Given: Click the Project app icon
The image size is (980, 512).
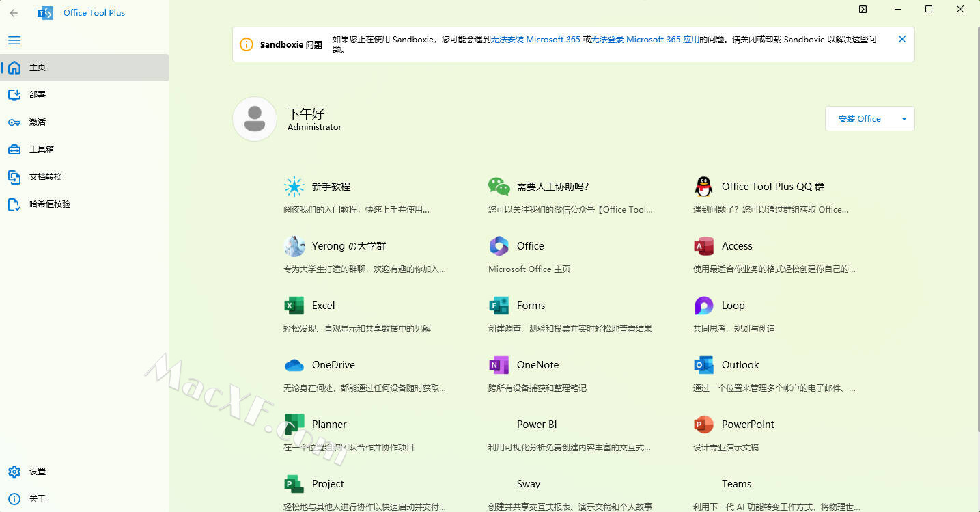Looking at the screenshot, I should pos(294,484).
